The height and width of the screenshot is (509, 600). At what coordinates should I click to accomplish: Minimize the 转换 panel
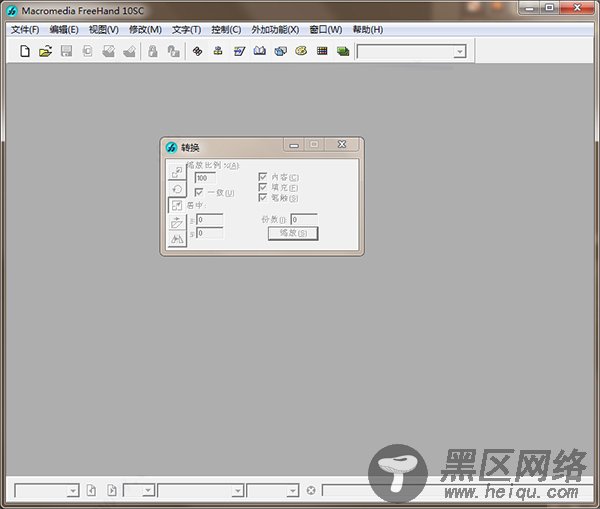[294, 145]
